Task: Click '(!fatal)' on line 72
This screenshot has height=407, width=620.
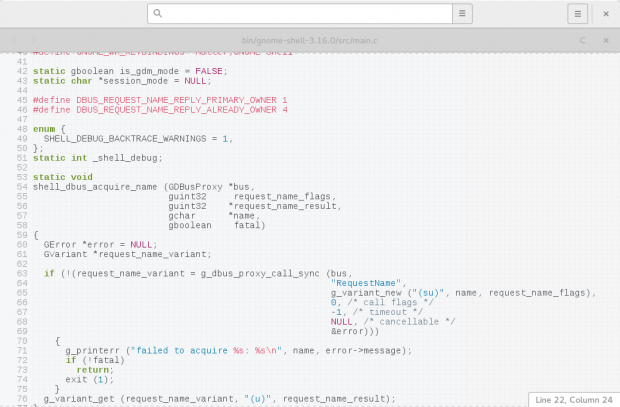Action: click(103, 360)
